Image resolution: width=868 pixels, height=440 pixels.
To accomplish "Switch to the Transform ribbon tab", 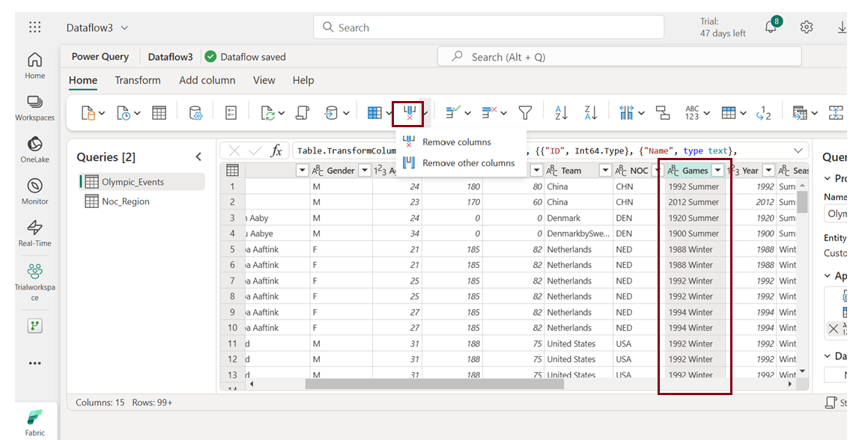I will click(138, 80).
